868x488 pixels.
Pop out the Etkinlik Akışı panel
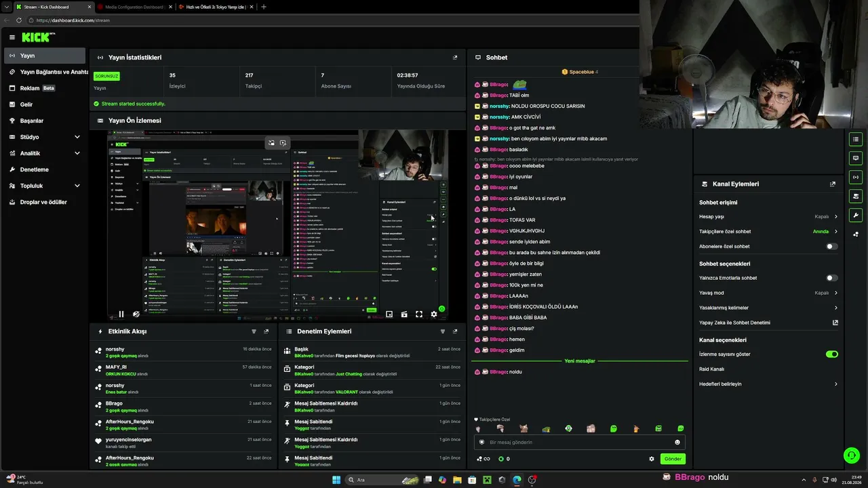click(x=266, y=331)
